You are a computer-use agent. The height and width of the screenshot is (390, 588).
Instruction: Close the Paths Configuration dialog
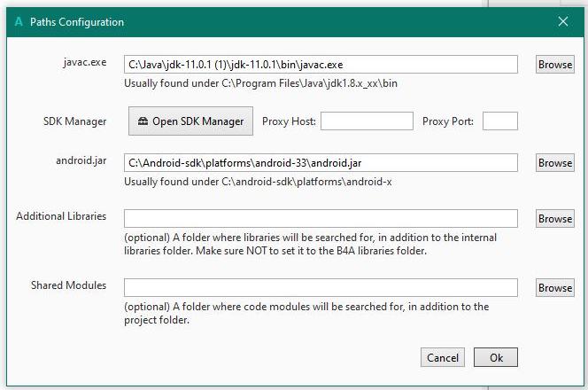click(563, 21)
